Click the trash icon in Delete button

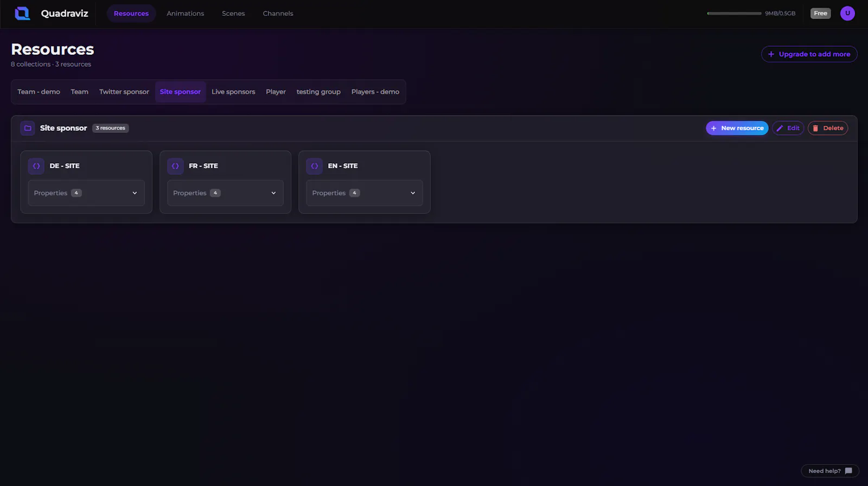(815, 128)
